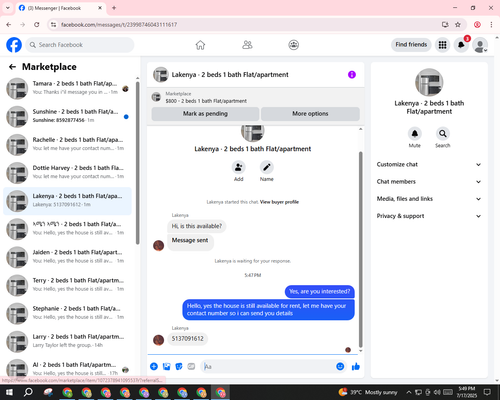Open the Friends icon in top navigation

click(247, 45)
